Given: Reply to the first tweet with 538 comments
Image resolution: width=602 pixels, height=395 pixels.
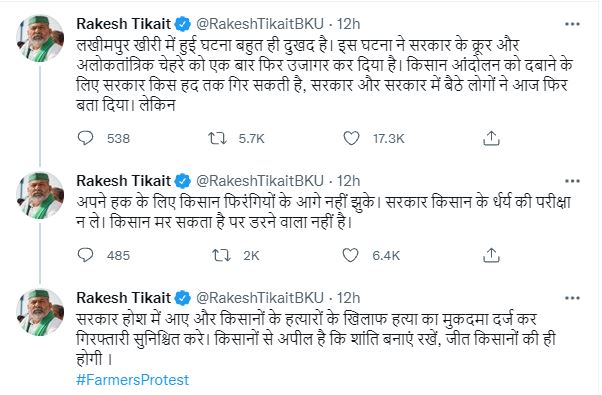Looking at the screenshot, I should (85, 138).
